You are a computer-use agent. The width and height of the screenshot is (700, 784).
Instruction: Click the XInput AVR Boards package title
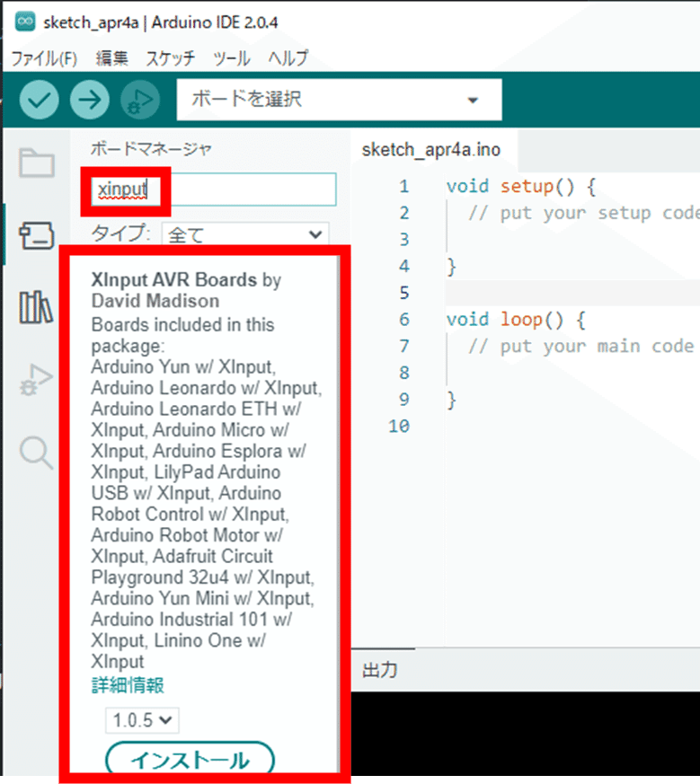[x=174, y=279]
